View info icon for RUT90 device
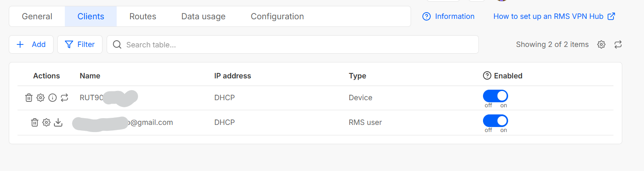This screenshot has width=644, height=171. click(52, 98)
